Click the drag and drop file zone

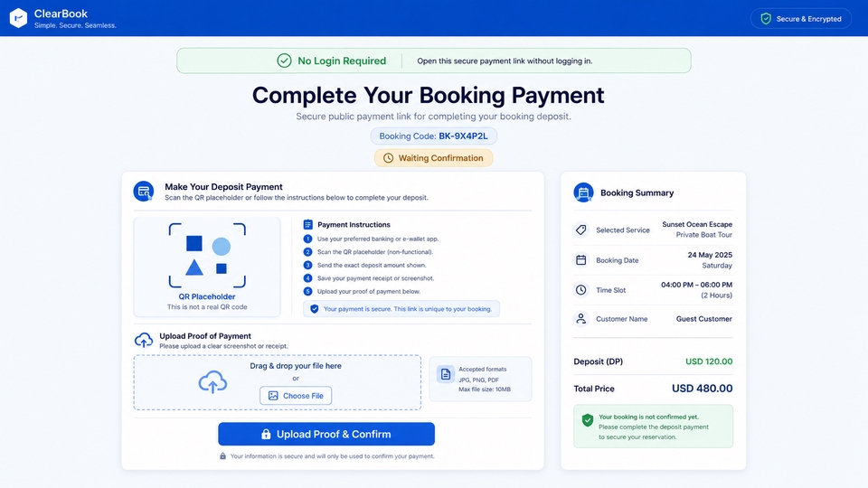[278, 382]
